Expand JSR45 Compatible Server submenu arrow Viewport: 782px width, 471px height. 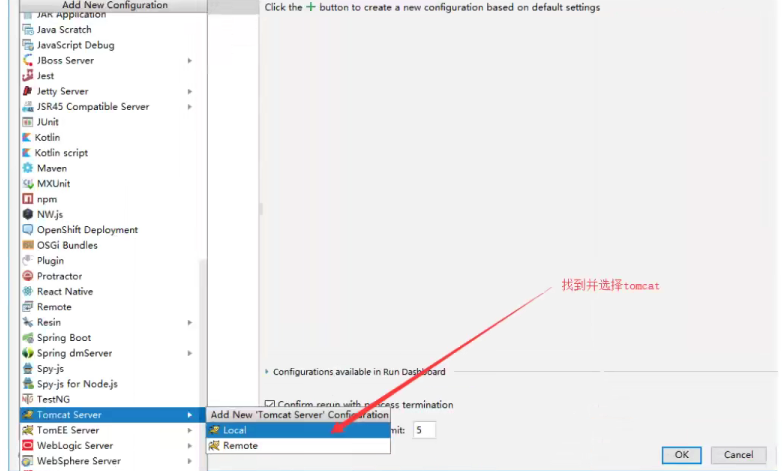pyautogui.click(x=190, y=107)
